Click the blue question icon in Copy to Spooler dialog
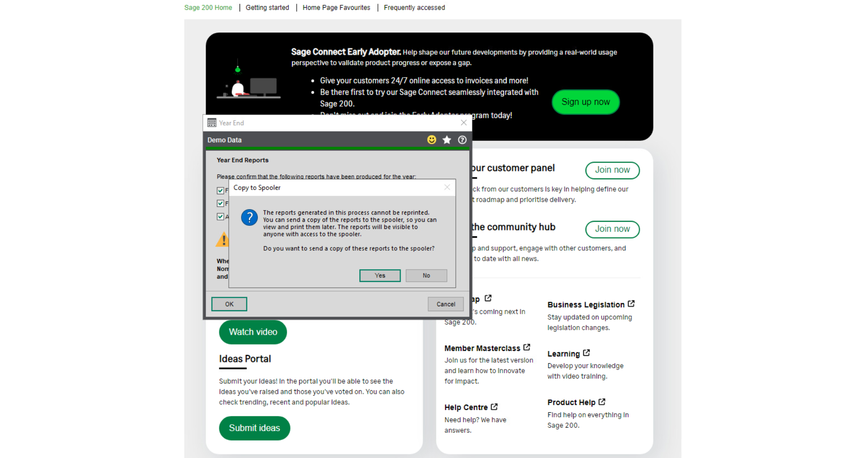 tap(249, 217)
